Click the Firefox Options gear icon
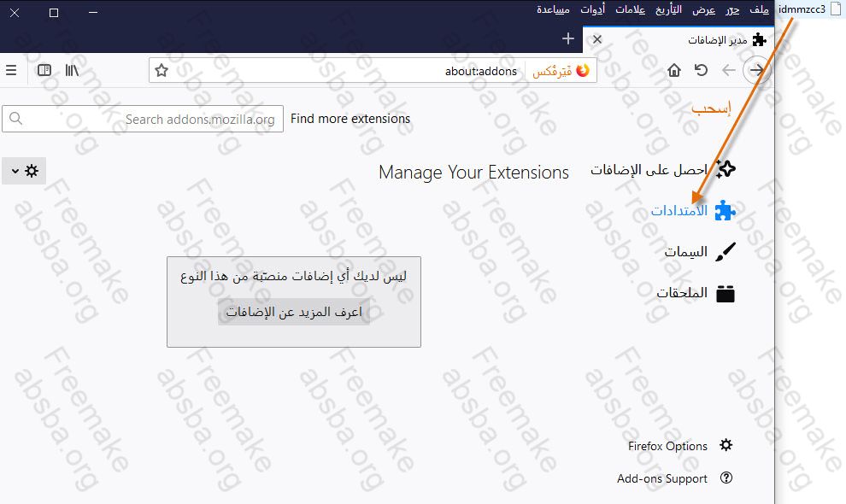This screenshot has height=504, width=846. click(726, 445)
